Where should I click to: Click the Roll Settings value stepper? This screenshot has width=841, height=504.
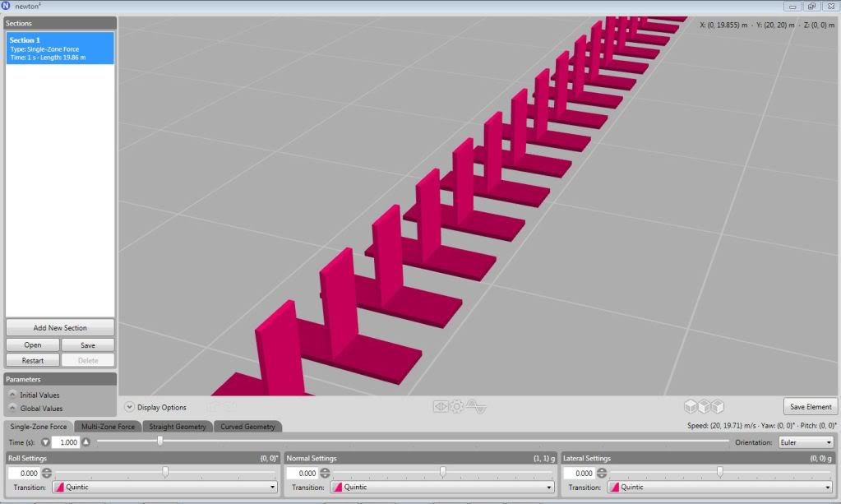pyautogui.click(x=47, y=473)
